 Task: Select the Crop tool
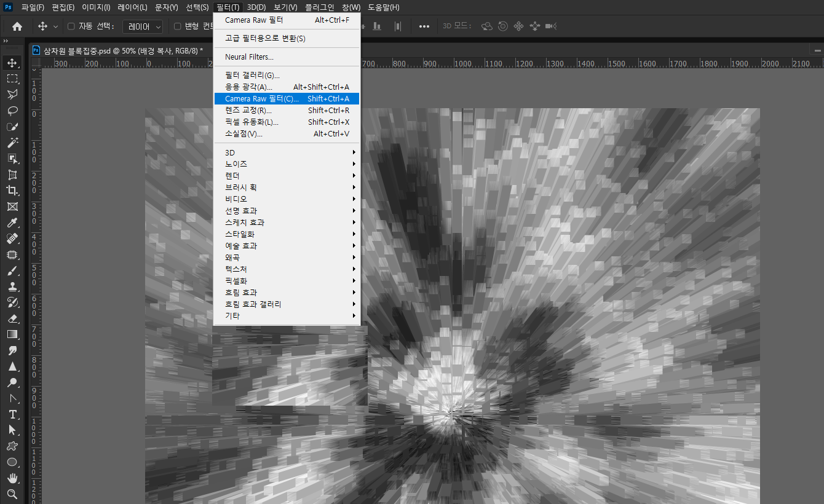point(12,191)
